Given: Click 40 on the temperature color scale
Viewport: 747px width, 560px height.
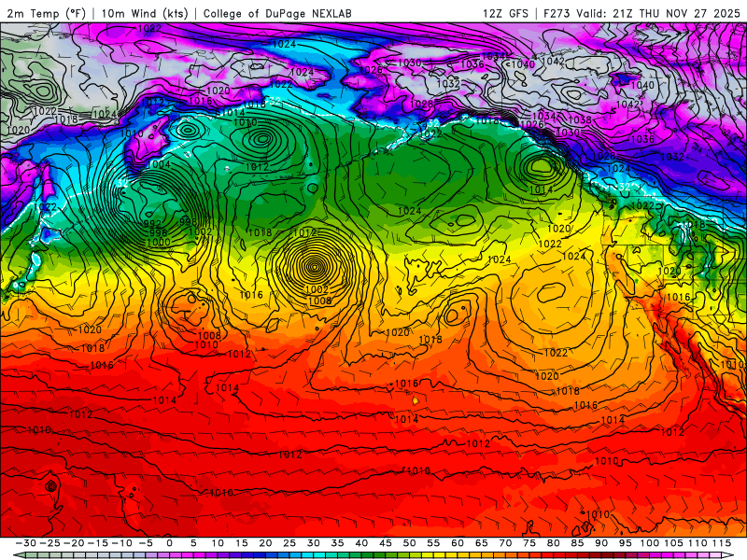Looking at the screenshot, I should click(x=361, y=543).
